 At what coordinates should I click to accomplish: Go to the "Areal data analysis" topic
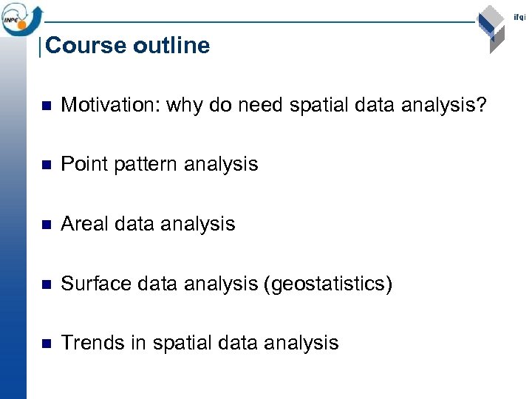pos(148,224)
